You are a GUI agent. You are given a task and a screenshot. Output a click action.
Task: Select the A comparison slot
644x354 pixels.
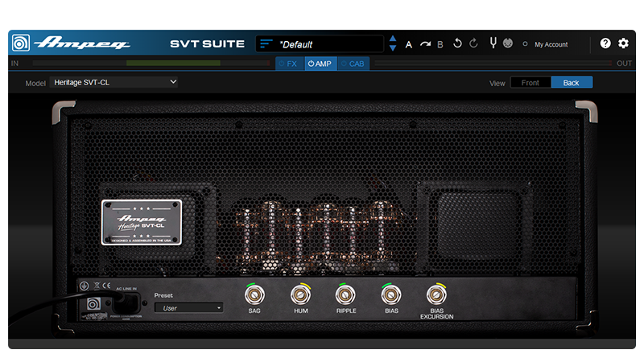coord(409,44)
